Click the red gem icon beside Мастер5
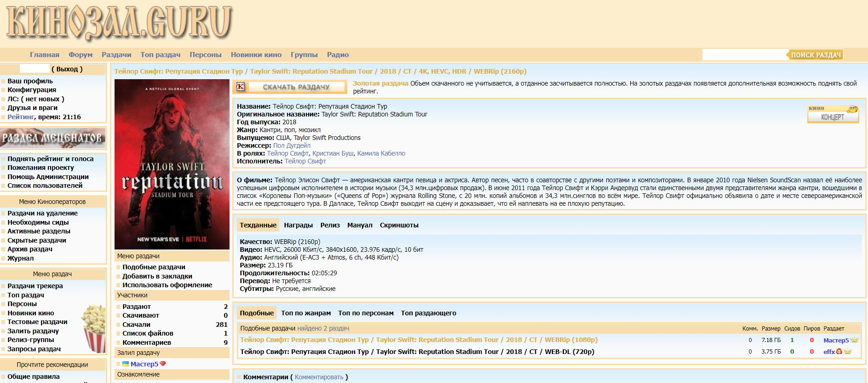Viewport: 868px width, 383px height. [x=163, y=364]
